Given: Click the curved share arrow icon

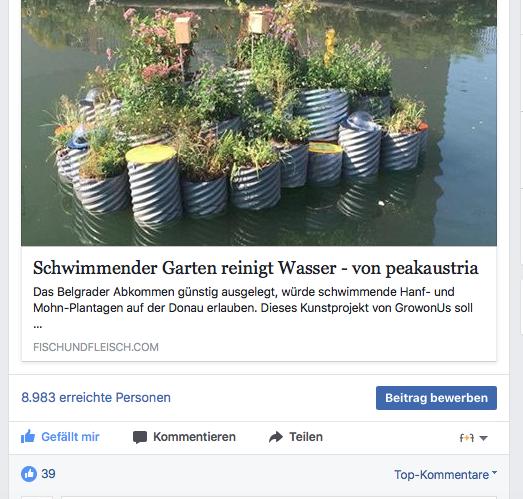Looking at the screenshot, I should [276, 437].
